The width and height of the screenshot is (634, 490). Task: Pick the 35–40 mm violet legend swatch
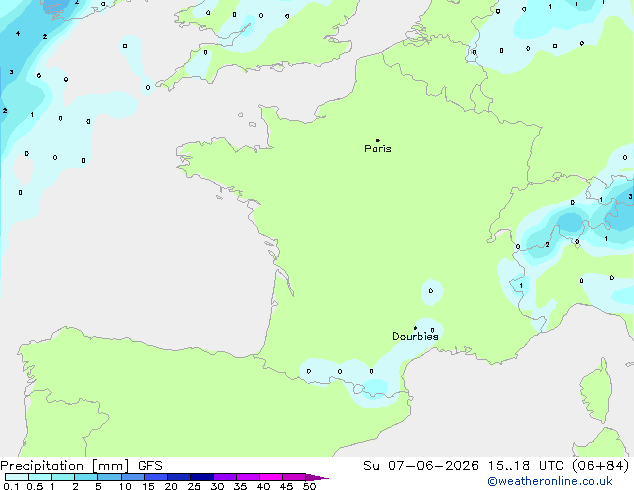(x=248, y=477)
